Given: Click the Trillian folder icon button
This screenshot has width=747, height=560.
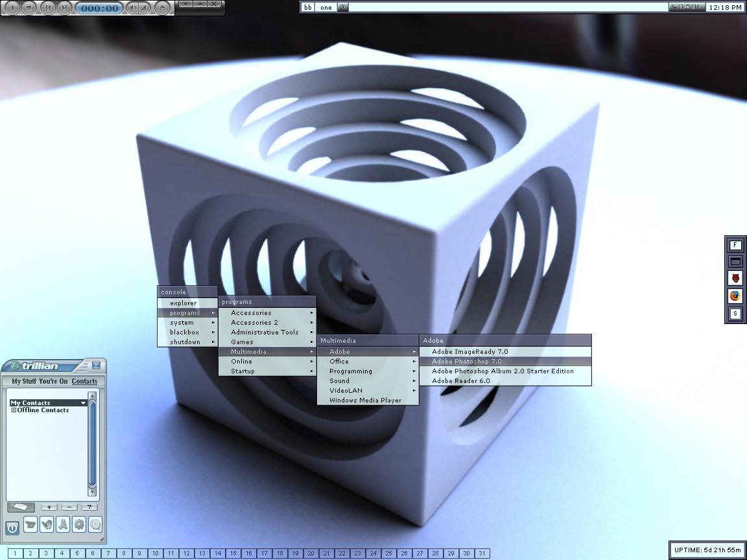Looking at the screenshot, I should coord(21,507).
